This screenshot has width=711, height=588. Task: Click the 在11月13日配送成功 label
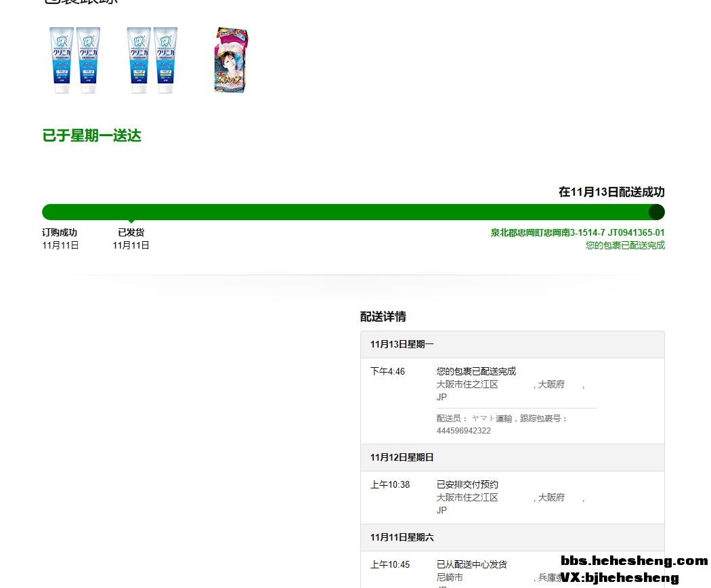[611, 192]
